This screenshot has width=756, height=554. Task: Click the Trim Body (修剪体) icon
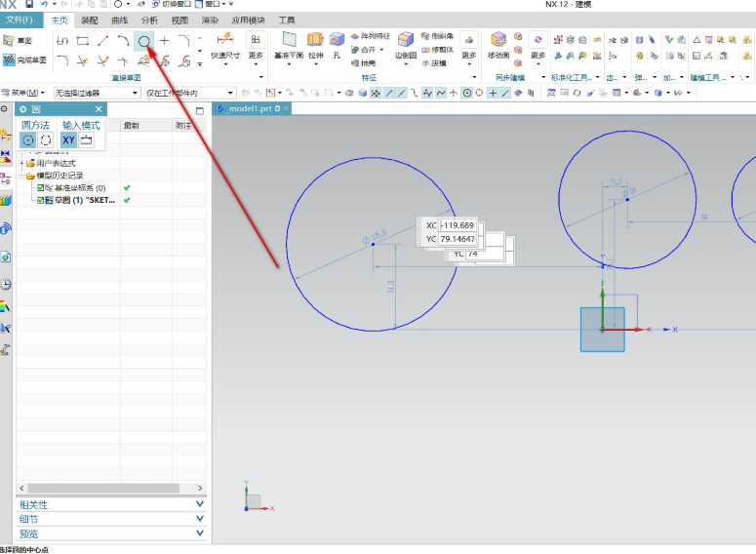(x=425, y=50)
